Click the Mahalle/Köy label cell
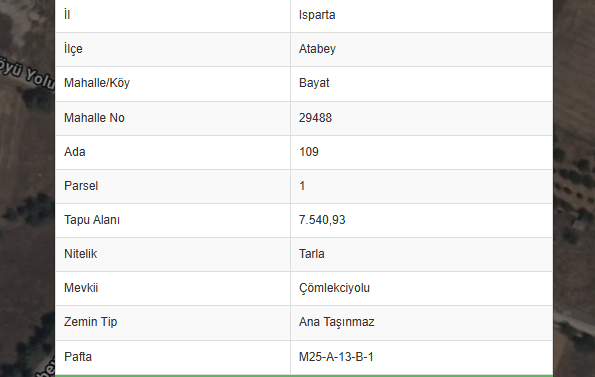595x377 pixels. point(173,84)
